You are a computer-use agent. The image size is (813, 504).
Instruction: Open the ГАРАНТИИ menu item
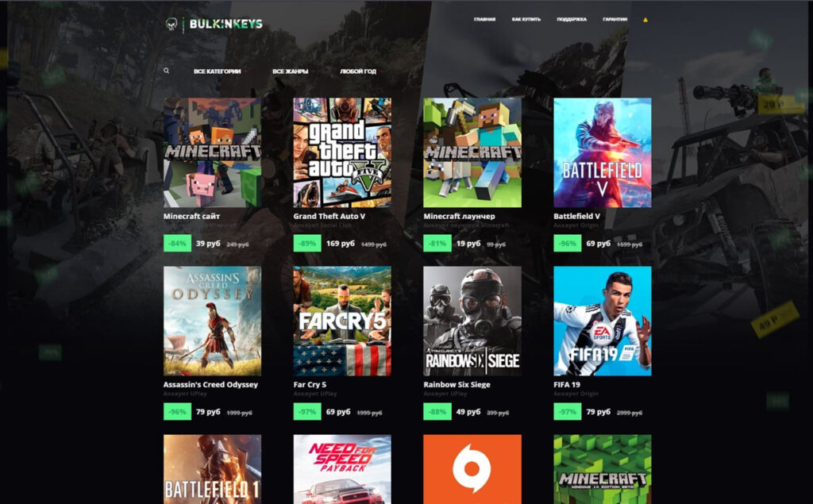coord(615,19)
